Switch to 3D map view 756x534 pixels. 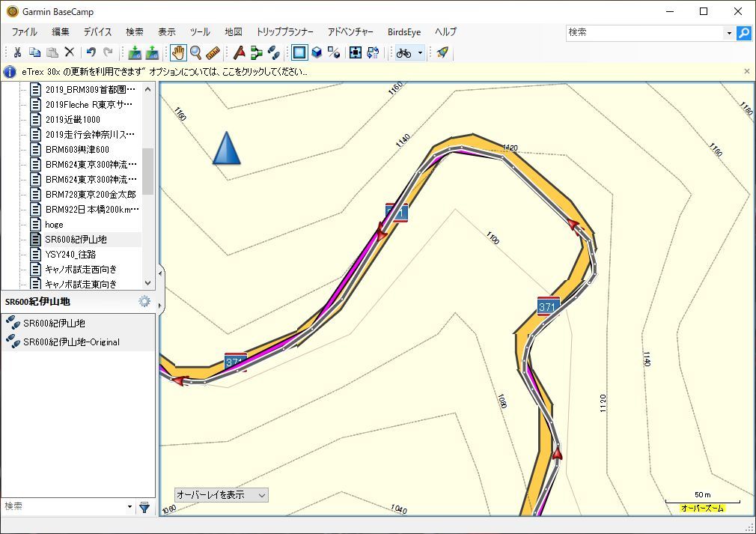317,52
